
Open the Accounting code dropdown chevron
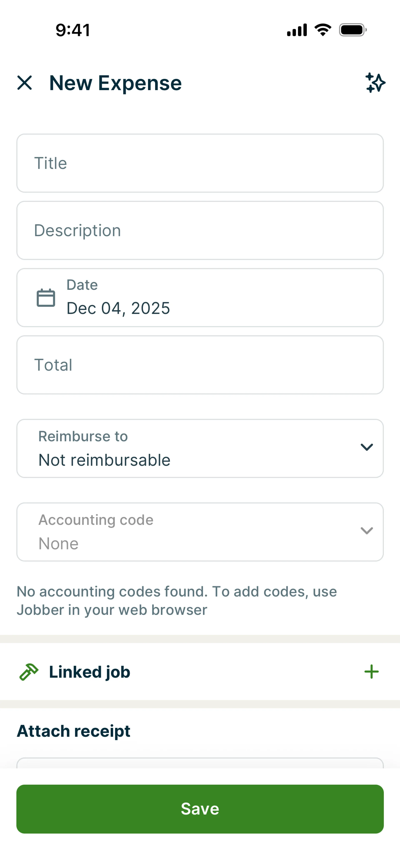click(367, 531)
